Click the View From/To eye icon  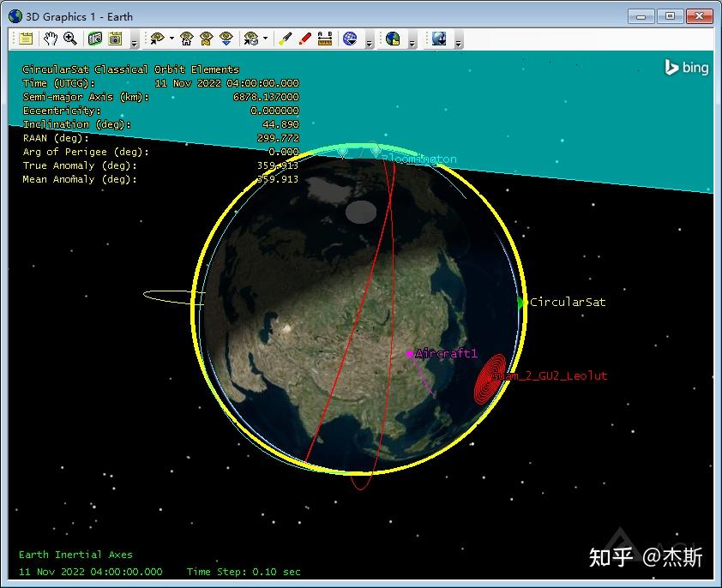click(158, 39)
